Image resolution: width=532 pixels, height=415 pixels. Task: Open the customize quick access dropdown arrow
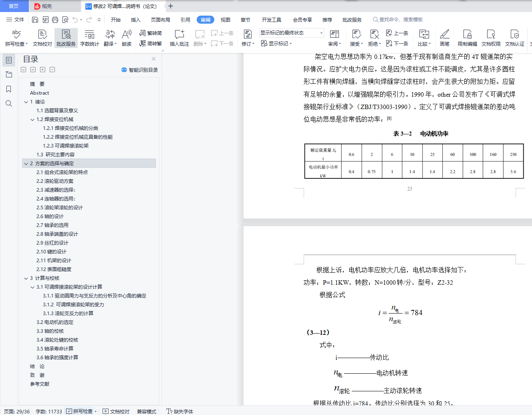pyautogui.click(x=99, y=20)
